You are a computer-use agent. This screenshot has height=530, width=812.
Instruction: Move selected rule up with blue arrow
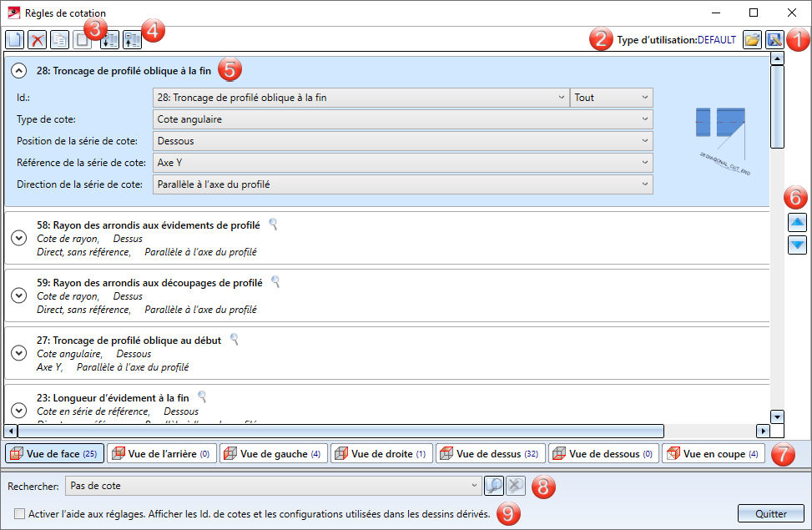point(797,222)
